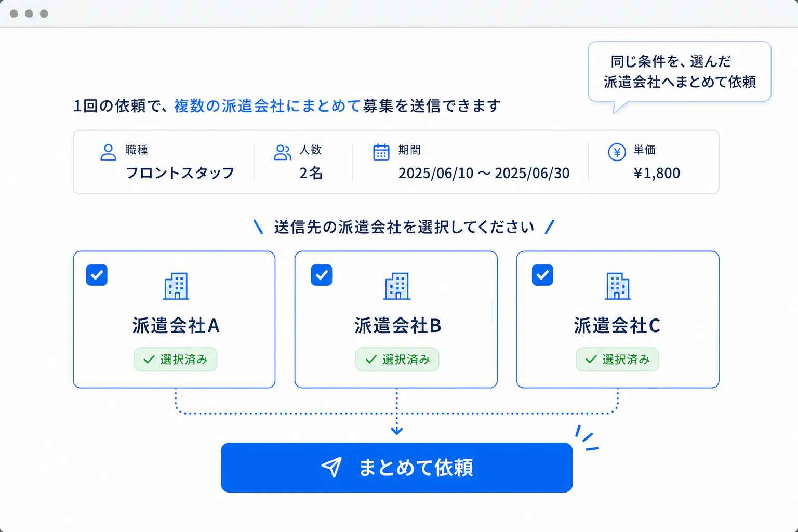Click the building icon for 派遣会社C
Viewport: 798px width, 532px height.
(618, 286)
